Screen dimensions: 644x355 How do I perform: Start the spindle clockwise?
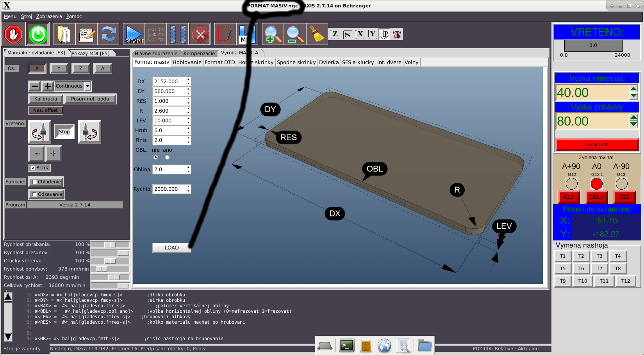tap(89, 132)
